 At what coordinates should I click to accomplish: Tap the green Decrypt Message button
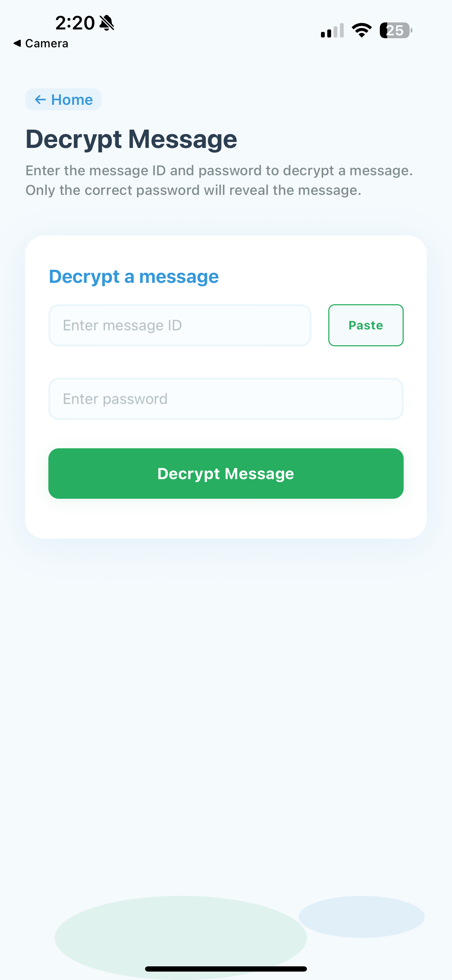(226, 474)
